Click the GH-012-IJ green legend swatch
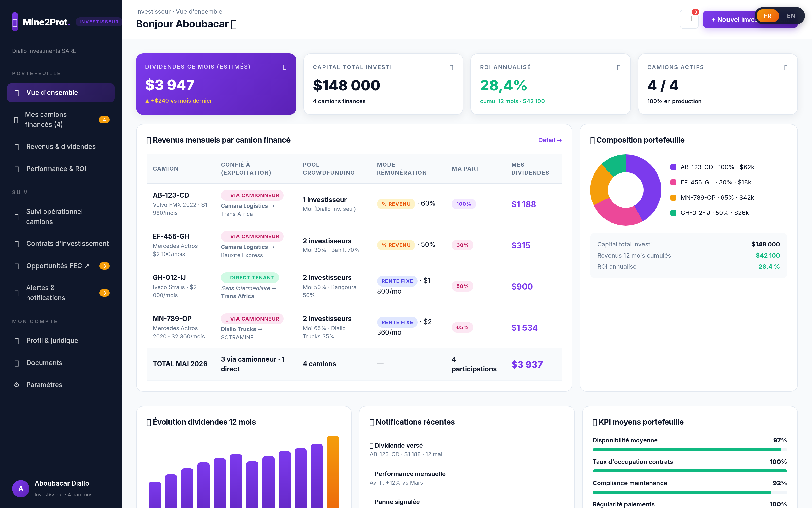Screen dimensions: 812x508 [673, 213]
